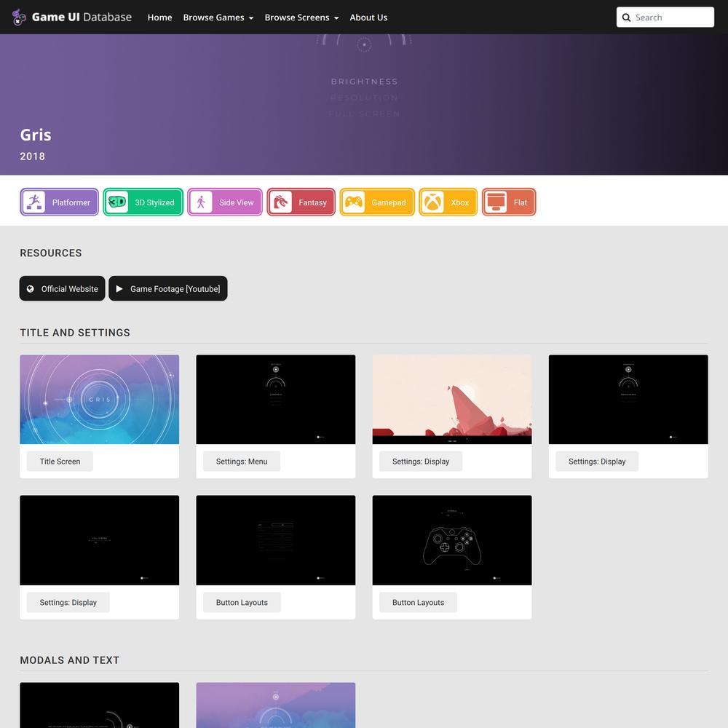Click the Platformer runner icon

click(34, 202)
